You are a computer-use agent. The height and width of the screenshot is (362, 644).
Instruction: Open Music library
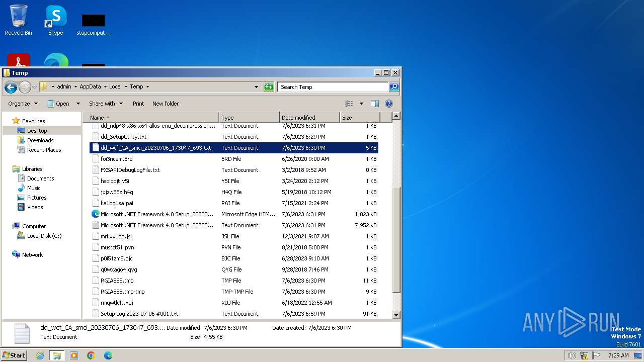click(x=34, y=188)
